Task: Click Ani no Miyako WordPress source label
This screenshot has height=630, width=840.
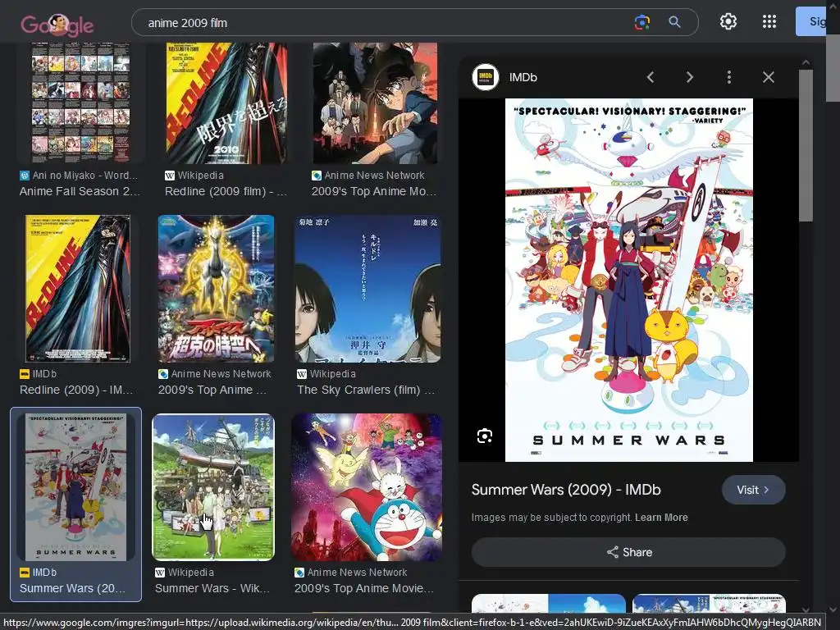Action: coord(79,176)
